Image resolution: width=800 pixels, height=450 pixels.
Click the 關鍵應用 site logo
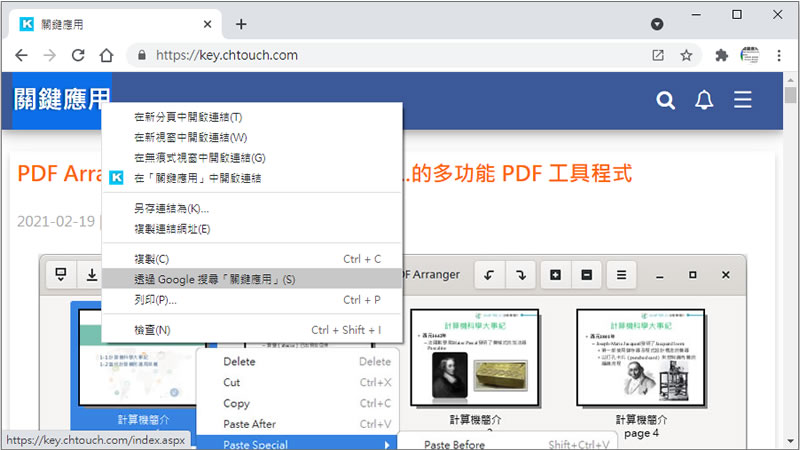[62, 99]
